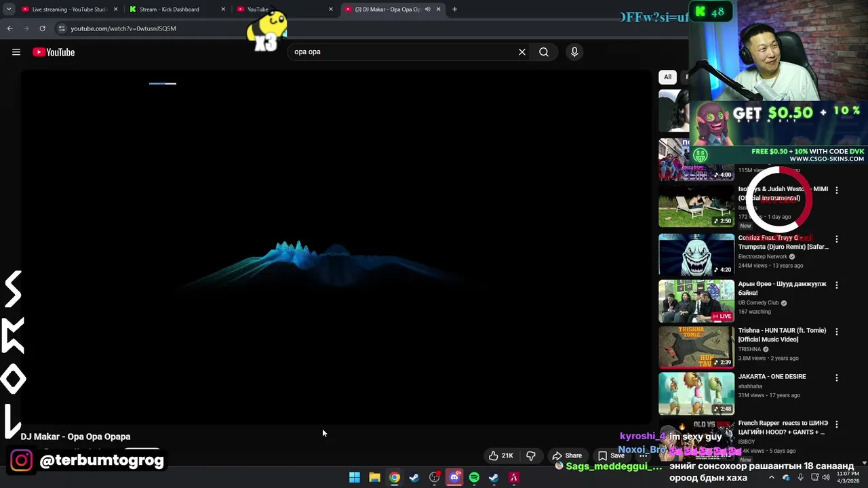868x488 pixels.
Task: Open the Trishna HUN TAUR thumbnail
Action: click(x=696, y=347)
